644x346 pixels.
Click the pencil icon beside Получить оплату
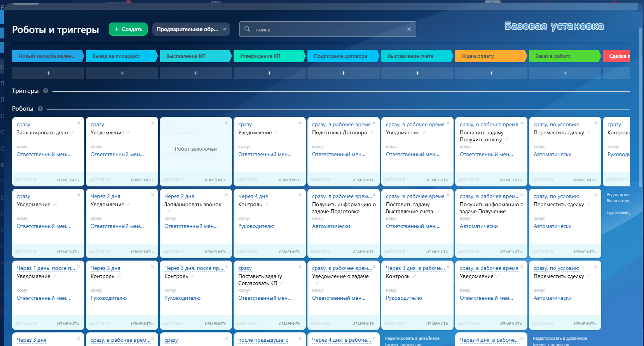[506, 139]
